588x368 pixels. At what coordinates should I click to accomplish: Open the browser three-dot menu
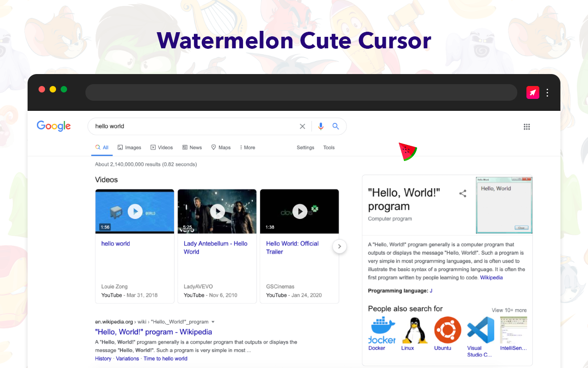coord(548,92)
